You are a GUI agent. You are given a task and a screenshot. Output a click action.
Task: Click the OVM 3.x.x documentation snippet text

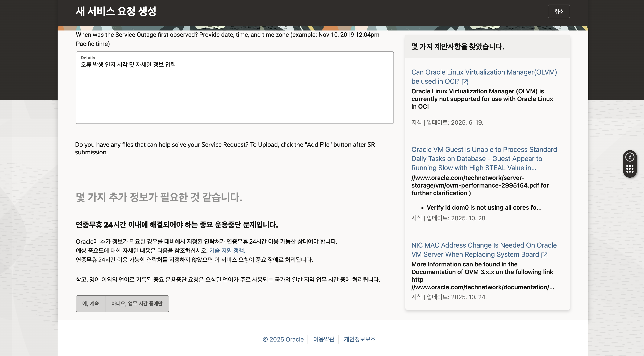pyautogui.click(x=482, y=276)
